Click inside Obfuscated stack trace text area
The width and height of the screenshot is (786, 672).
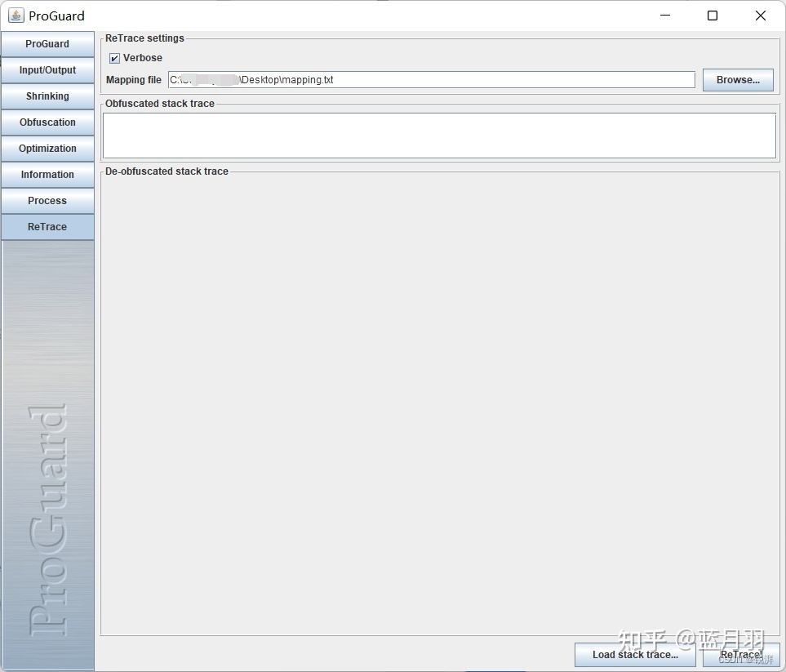pyautogui.click(x=440, y=136)
